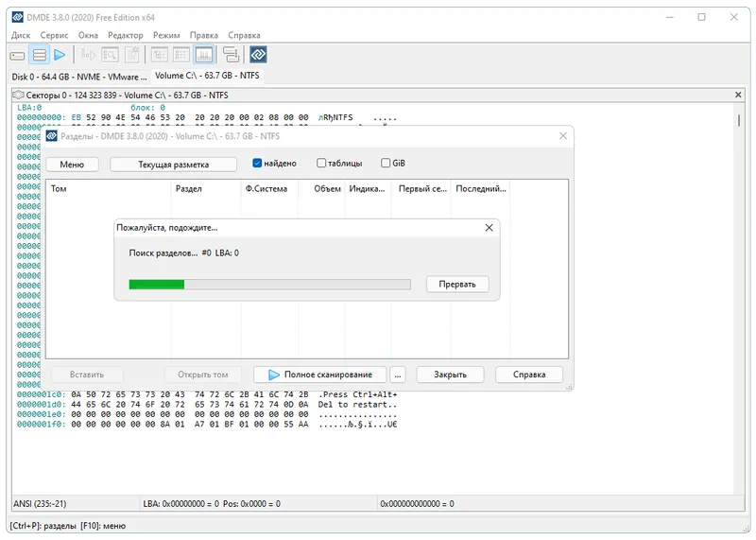Open the Правка menu
The width and height of the screenshot is (756, 540).
203,35
